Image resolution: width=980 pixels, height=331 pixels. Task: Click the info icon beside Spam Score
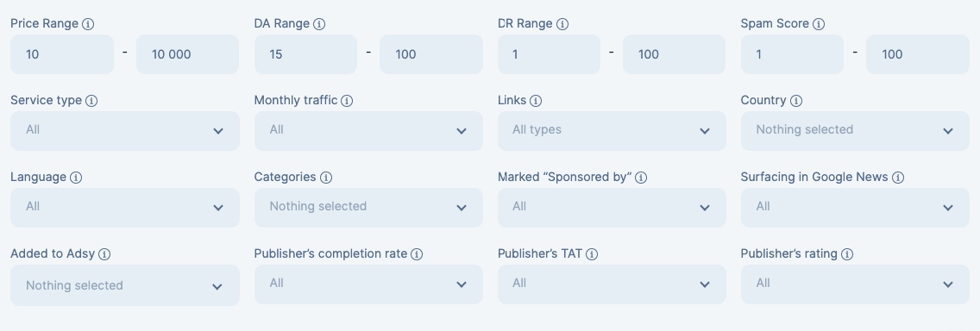coord(819,24)
